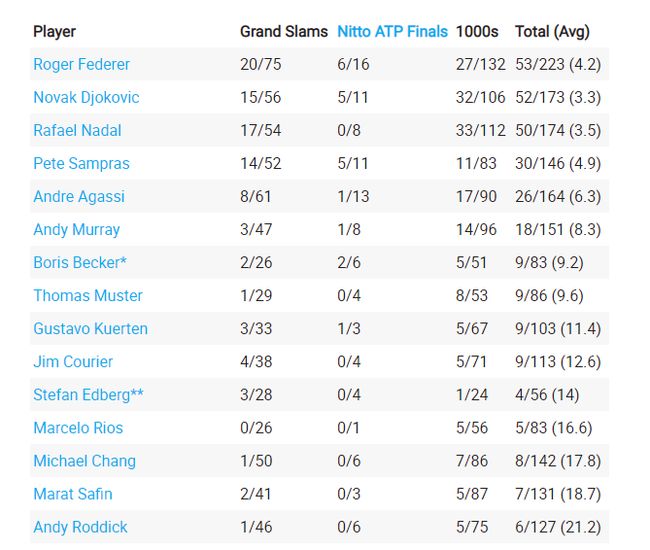Visit Thomas Muster's player page
Image resolution: width=650 pixels, height=550 pixels.
[x=88, y=296]
